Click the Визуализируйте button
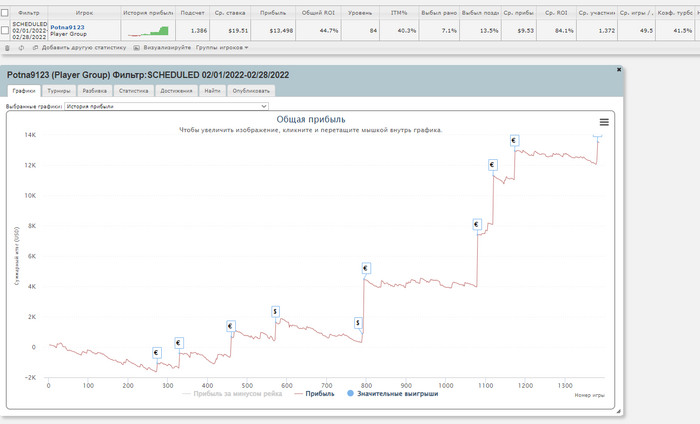 coord(167,48)
